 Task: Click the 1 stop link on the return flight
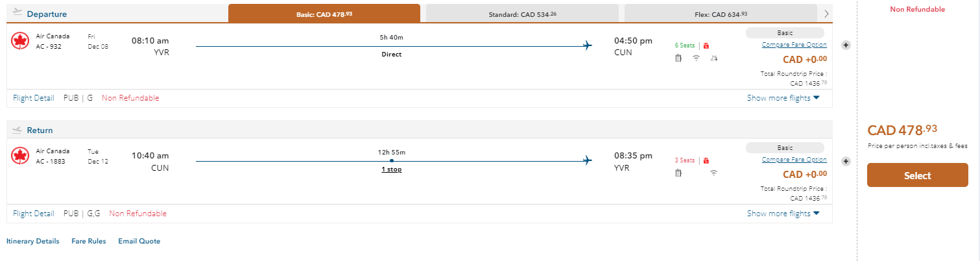point(390,169)
